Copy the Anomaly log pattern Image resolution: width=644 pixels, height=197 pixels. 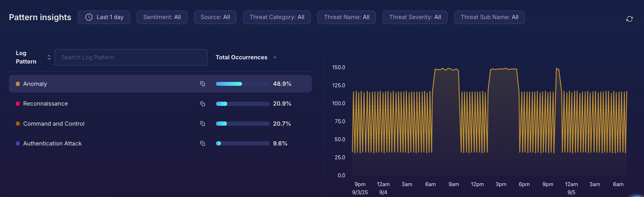coord(203,84)
